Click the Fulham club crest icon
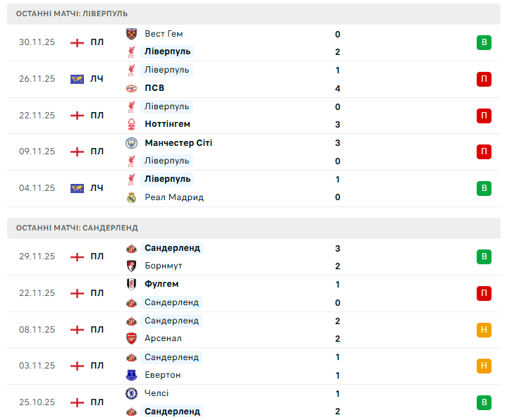Viewport: 507px width, 420px height. coord(131,285)
